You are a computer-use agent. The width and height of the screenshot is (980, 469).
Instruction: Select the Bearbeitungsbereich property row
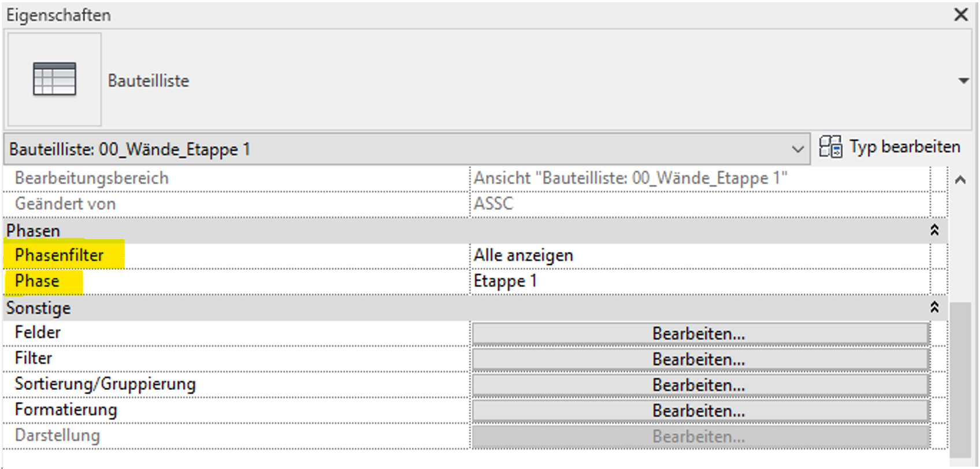point(92,178)
